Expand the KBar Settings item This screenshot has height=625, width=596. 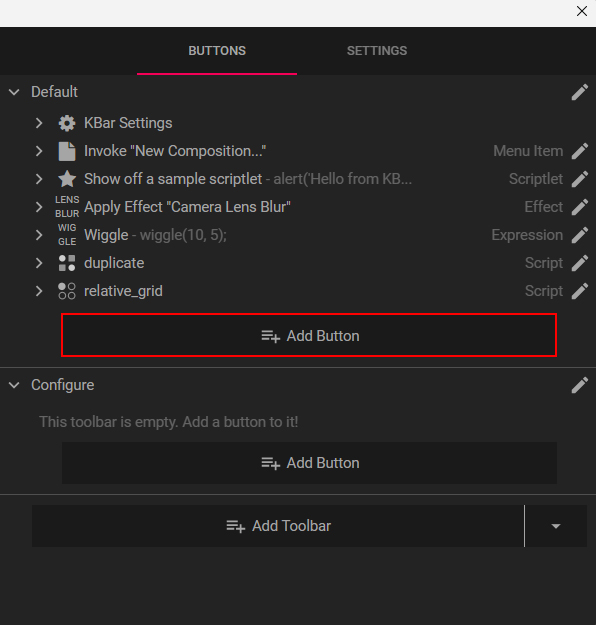click(39, 123)
